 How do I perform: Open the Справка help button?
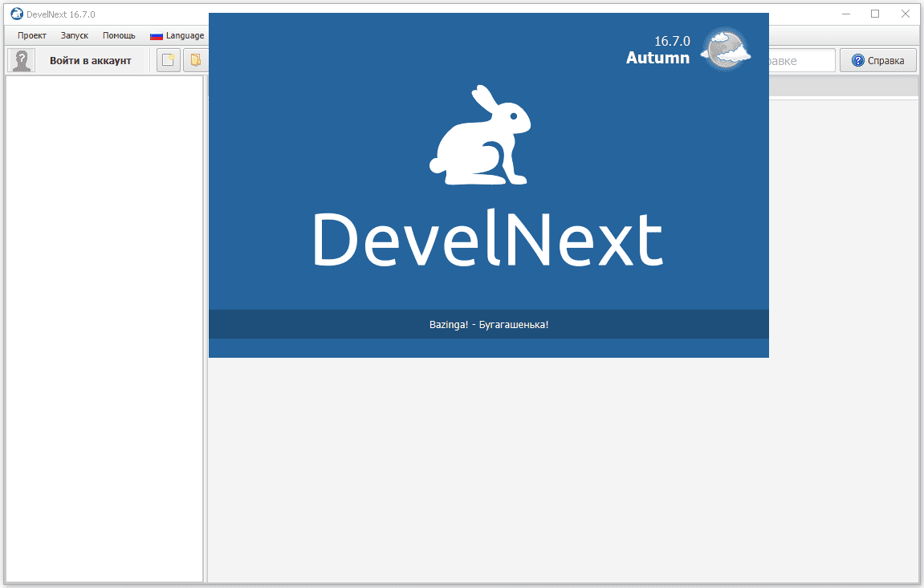[878, 61]
